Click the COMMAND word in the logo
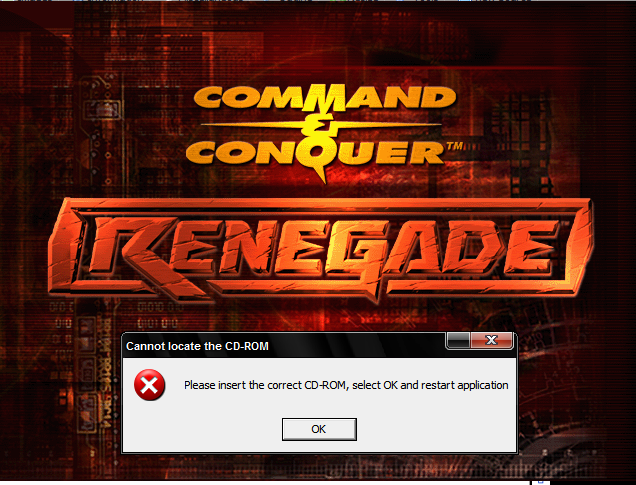Viewport: 636px width, 485px height. point(324,97)
